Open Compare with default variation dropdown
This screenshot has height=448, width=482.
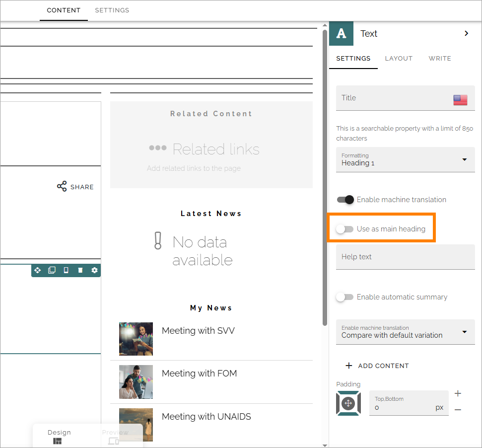(x=405, y=332)
